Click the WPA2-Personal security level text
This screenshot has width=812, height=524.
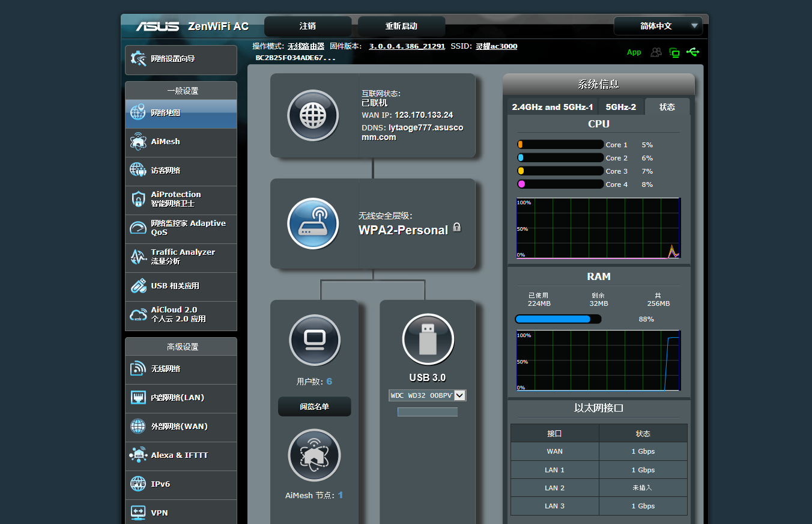pos(404,230)
